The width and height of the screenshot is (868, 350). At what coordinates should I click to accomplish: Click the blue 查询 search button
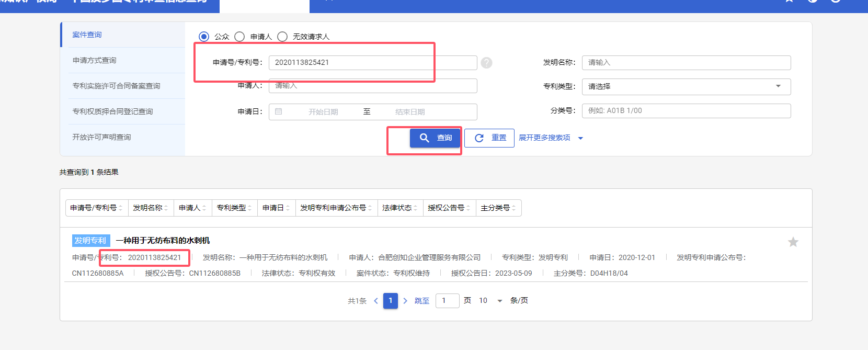pyautogui.click(x=435, y=138)
